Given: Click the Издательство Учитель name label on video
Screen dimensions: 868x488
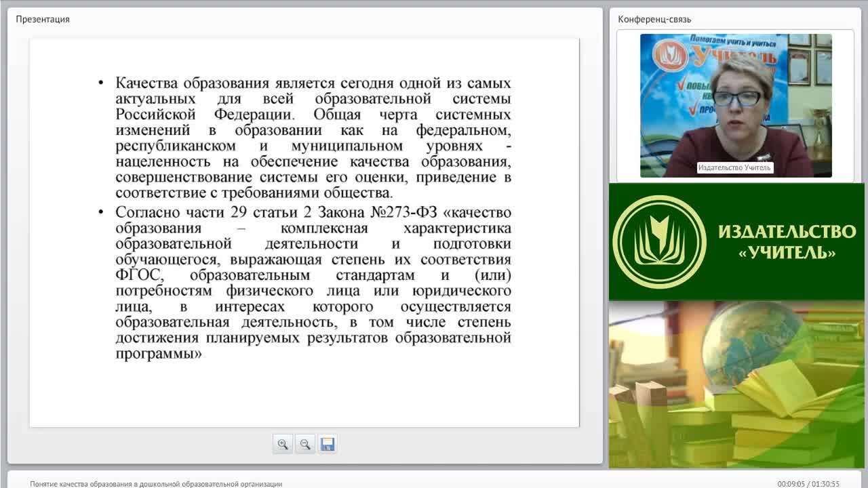Looking at the screenshot, I should (x=734, y=167).
